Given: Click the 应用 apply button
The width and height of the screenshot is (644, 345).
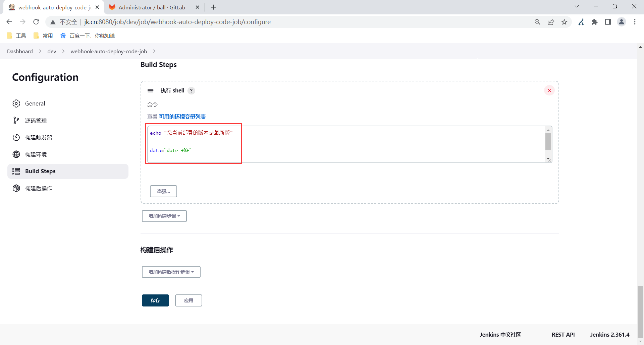Looking at the screenshot, I should click(189, 300).
